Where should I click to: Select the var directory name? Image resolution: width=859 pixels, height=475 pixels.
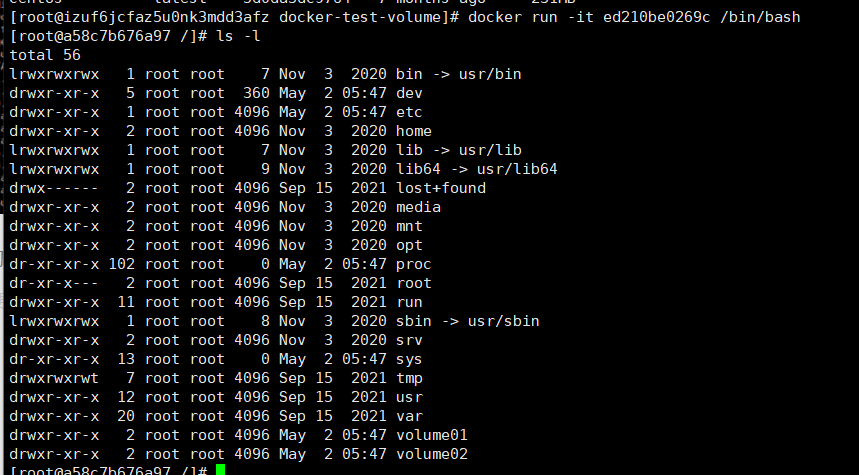pos(409,416)
